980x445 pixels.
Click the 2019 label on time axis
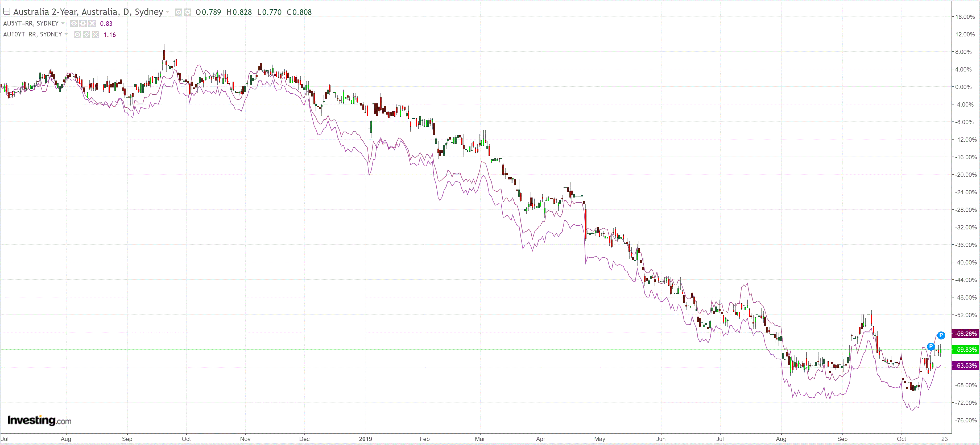click(365, 439)
